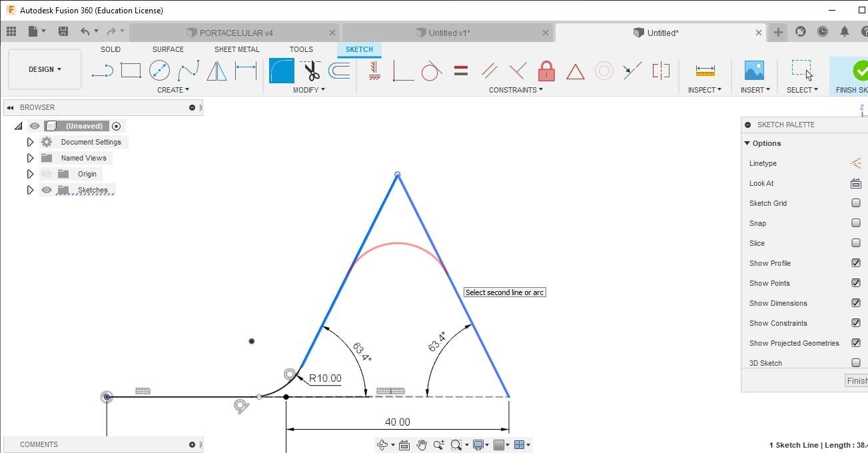Select the 2-Point Rectangle tool
The width and height of the screenshot is (868, 453).
tap(131, 71)
